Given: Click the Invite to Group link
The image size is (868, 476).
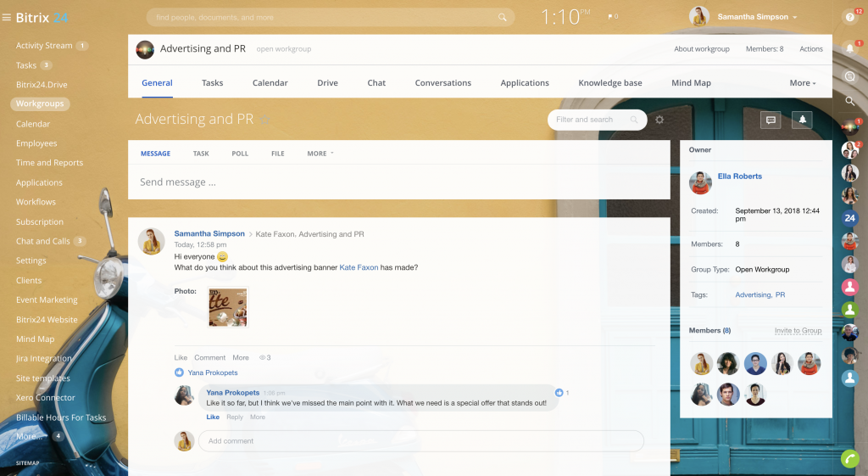Looking at the screenshot, I should point(798,331).
